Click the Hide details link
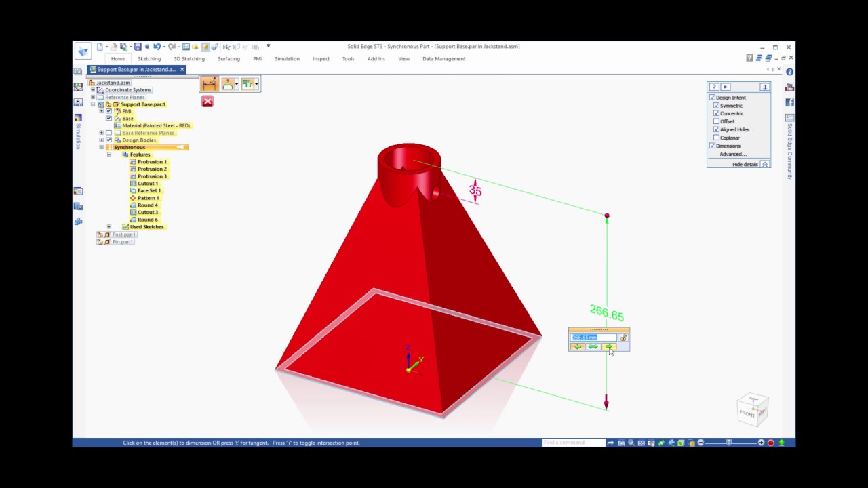 pos(745,165)
